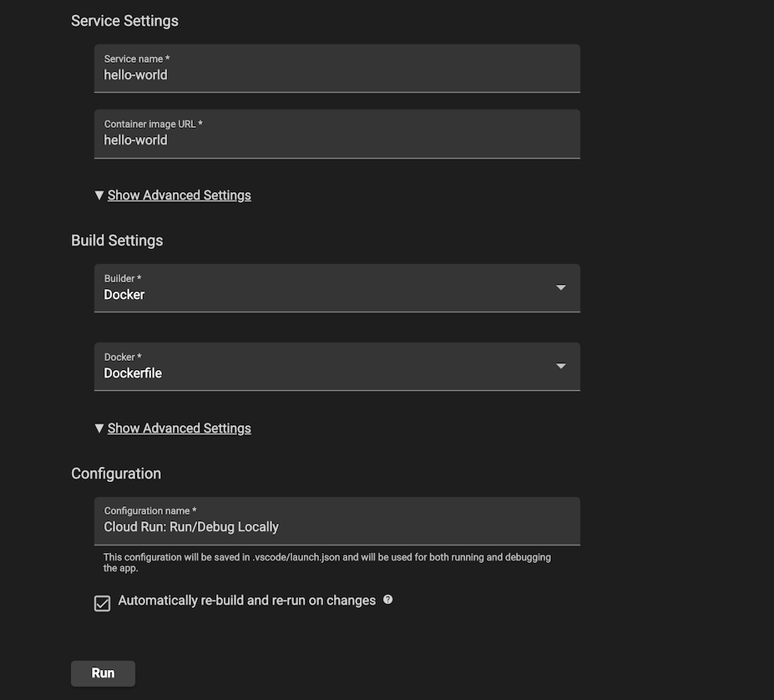Open the Docker dropdown arrow

[x=561, y=366]
